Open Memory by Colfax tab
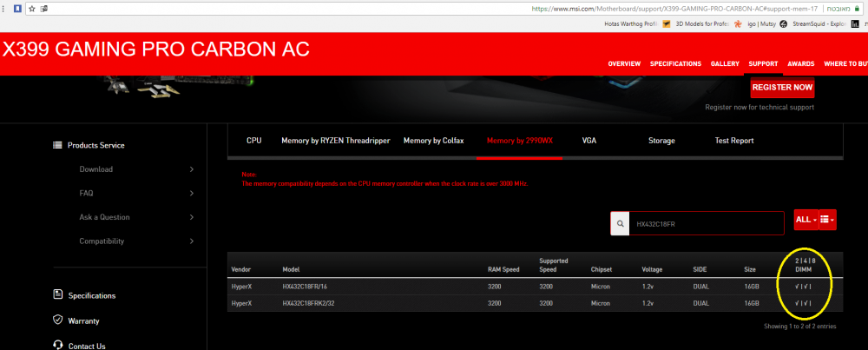 (x=433, y=141)
